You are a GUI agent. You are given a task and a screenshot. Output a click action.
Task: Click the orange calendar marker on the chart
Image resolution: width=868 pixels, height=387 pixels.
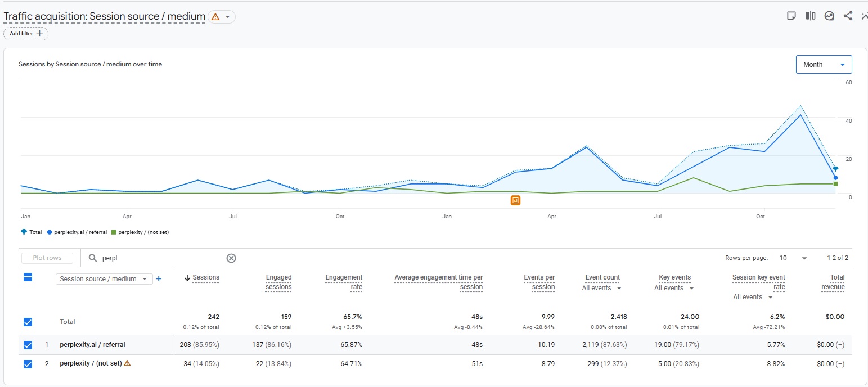coord(515,200)
